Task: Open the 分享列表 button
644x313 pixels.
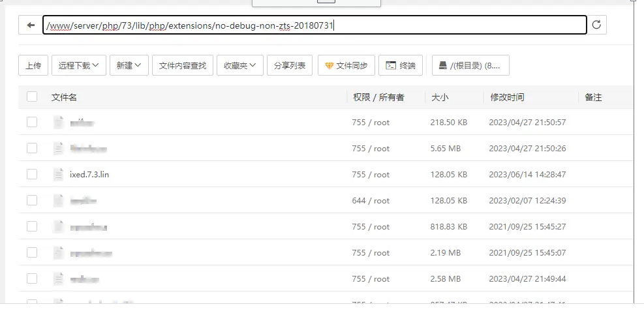Action: pyautogui.click(x=290, y=65)
